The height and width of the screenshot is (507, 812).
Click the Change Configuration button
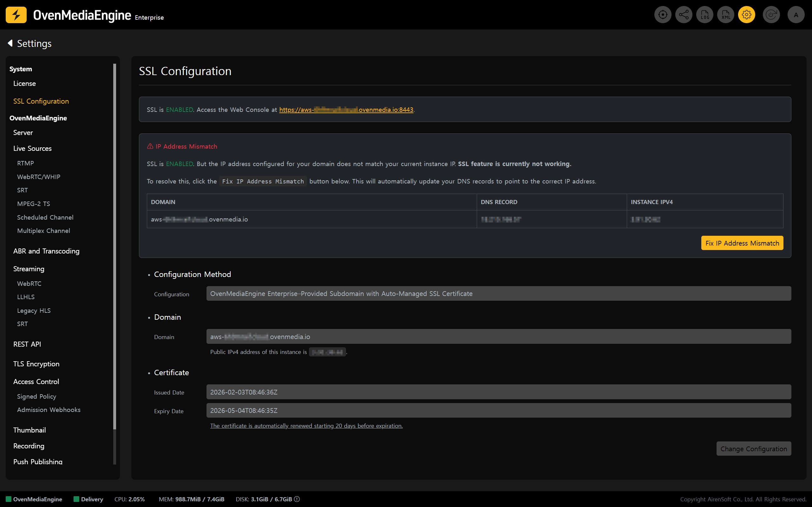[754, 449]
